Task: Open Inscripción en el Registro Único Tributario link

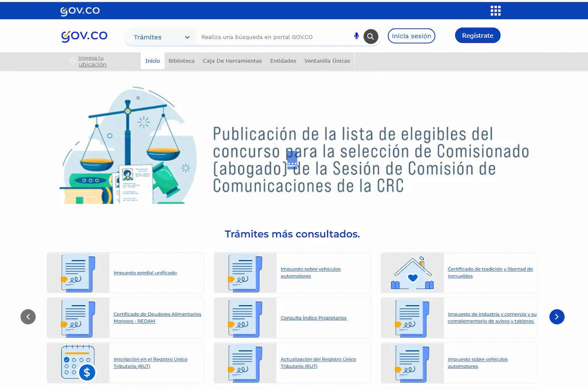Action: 150,363
